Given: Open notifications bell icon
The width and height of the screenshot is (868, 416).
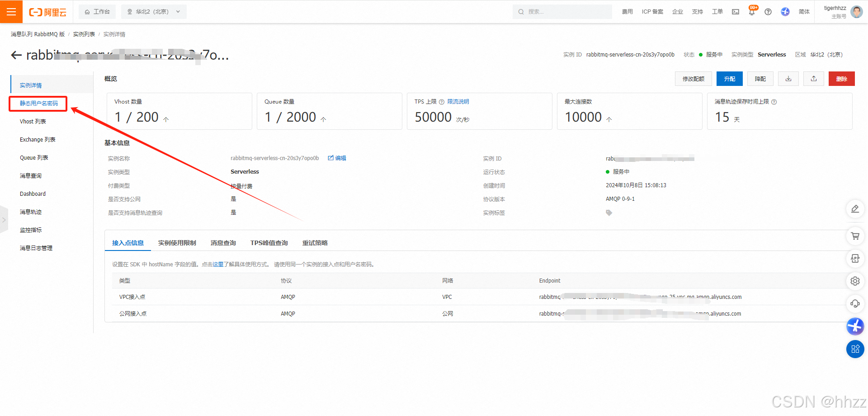Looking at the screenshot, I should coord(752,12).
